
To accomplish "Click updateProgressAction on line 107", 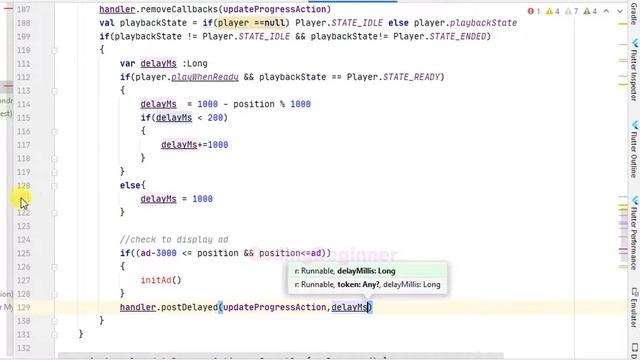I will (x=275, y=9).
